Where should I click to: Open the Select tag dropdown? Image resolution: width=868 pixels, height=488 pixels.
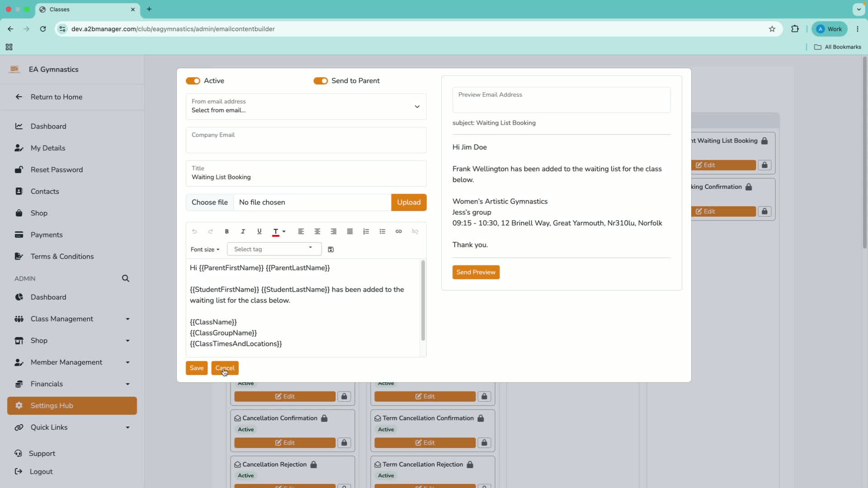tap(274, 249)
